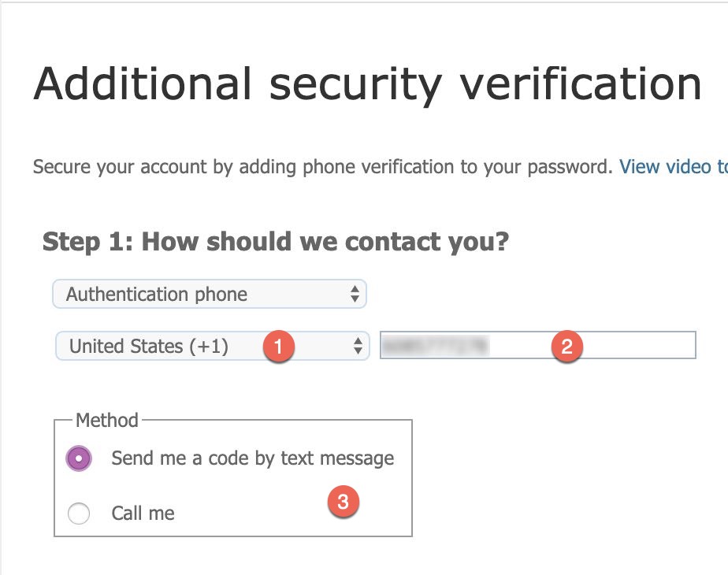This screenshot has height=575, width=728.
Task: Open the View video link
Action: tap(673, 167)
